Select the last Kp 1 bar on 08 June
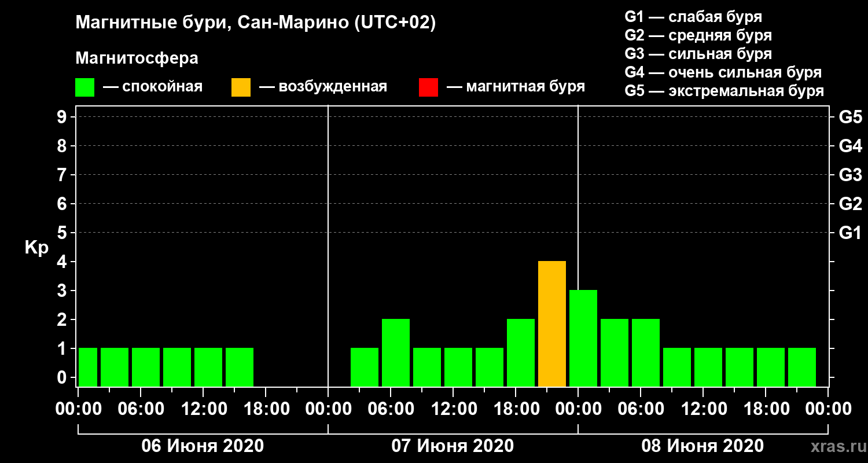Screen dimensions: 868x463 [802, 368]
